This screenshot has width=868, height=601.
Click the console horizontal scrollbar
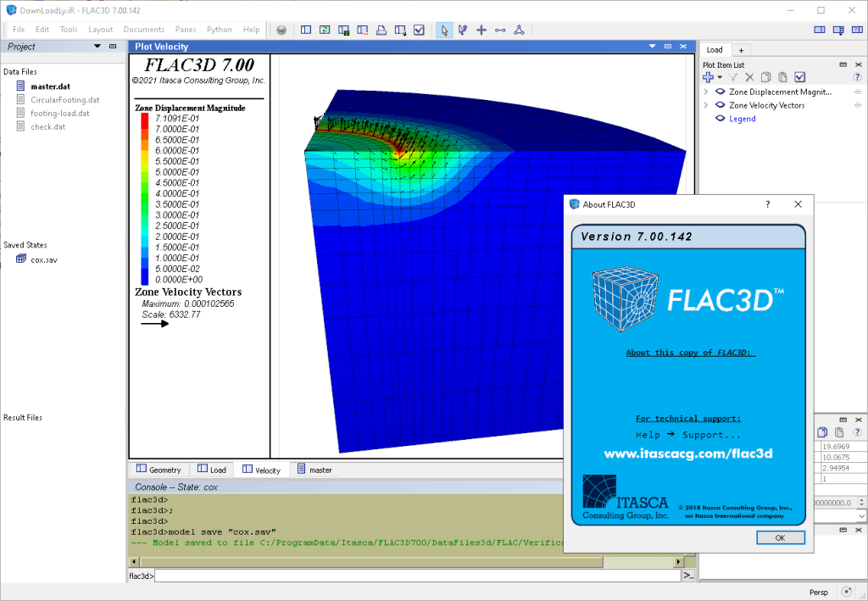click(405, 562)
